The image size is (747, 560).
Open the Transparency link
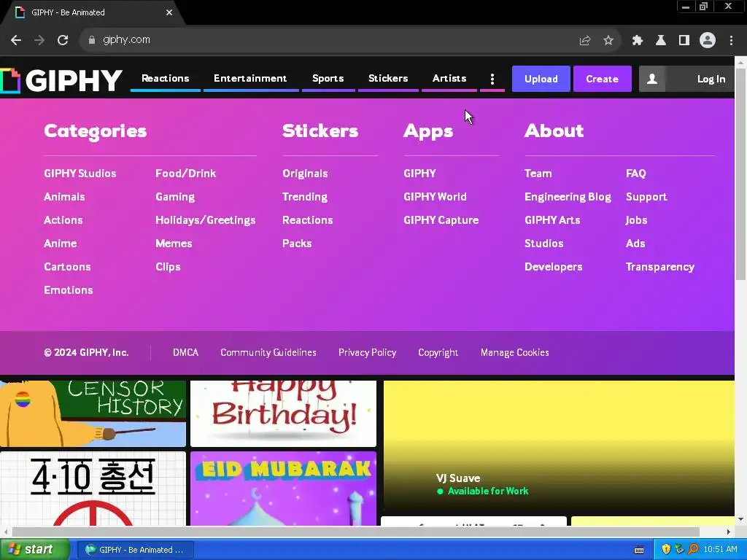tap(659, 267)
